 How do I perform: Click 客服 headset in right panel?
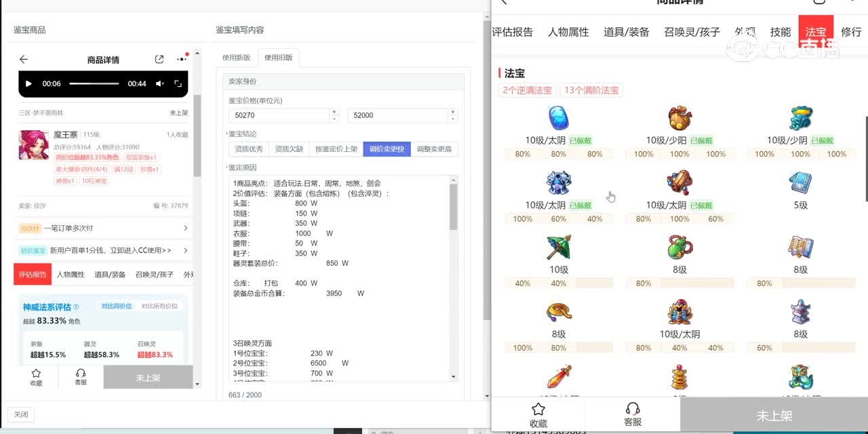click(633, 414)
